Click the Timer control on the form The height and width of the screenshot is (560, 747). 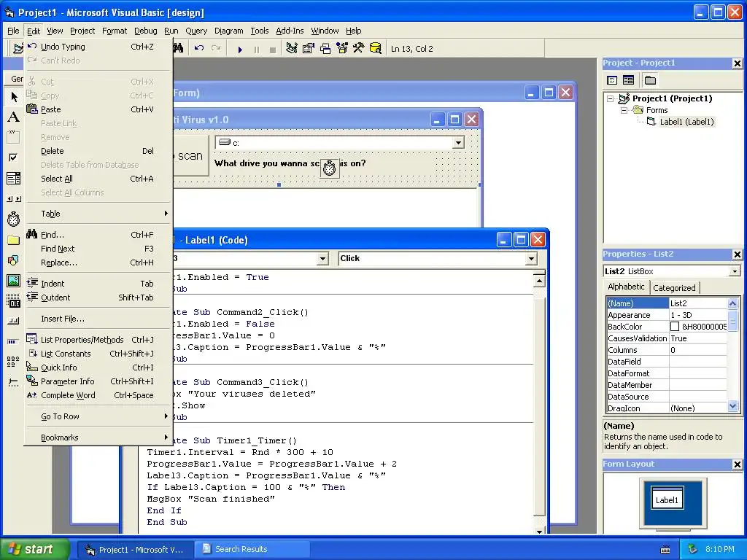point(329,168)
